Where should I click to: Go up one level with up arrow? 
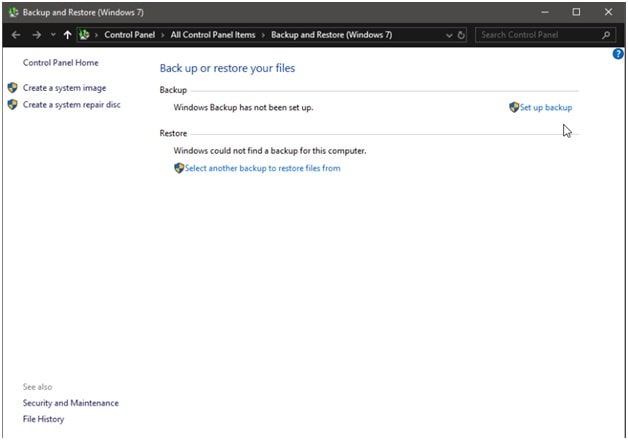(67, 35)
